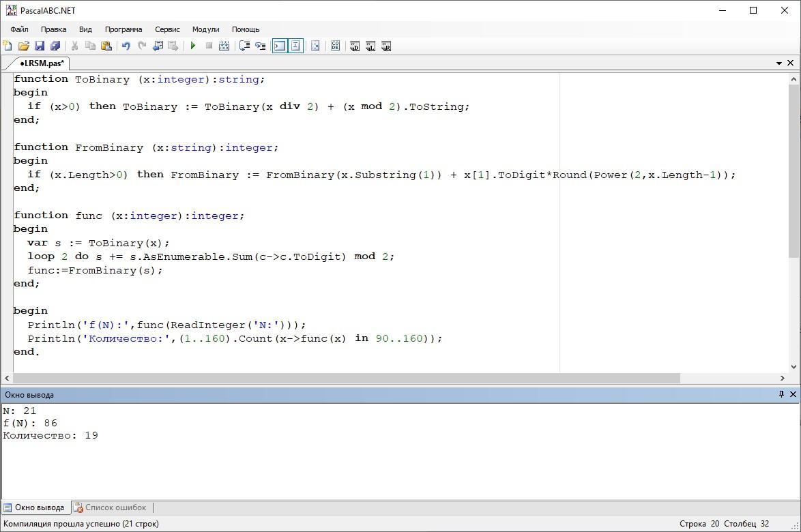Navigate forward with the gray arrow icon
The image size is (801, 532).
pos(173,46)
